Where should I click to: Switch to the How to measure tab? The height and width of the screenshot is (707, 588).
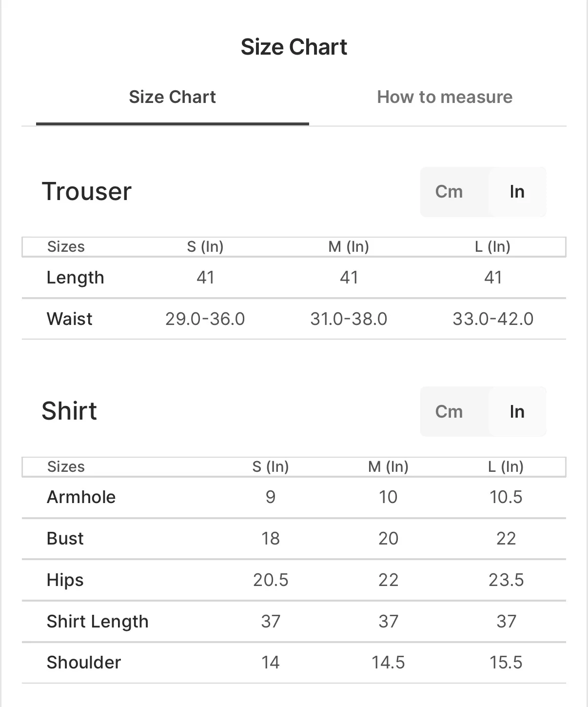[444, 97]
